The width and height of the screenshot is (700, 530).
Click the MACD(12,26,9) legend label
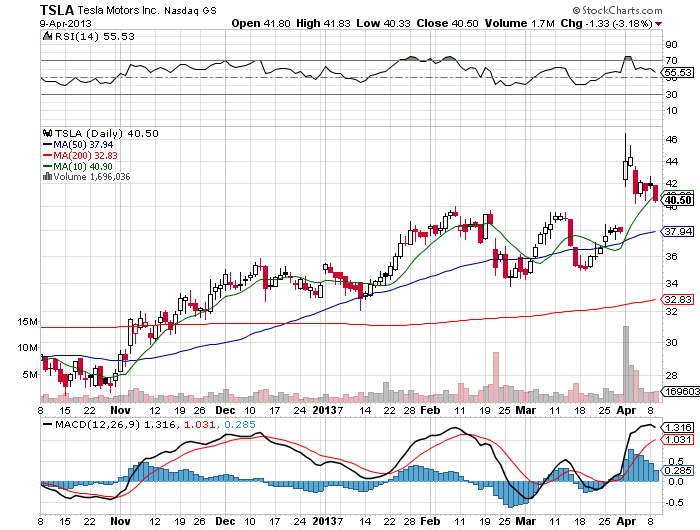[97, 424]
